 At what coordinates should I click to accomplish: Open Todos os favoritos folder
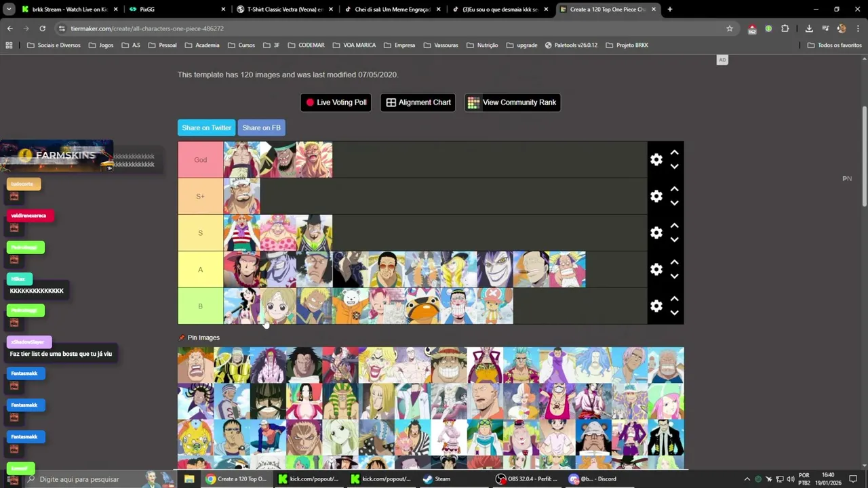pos(834,45)
